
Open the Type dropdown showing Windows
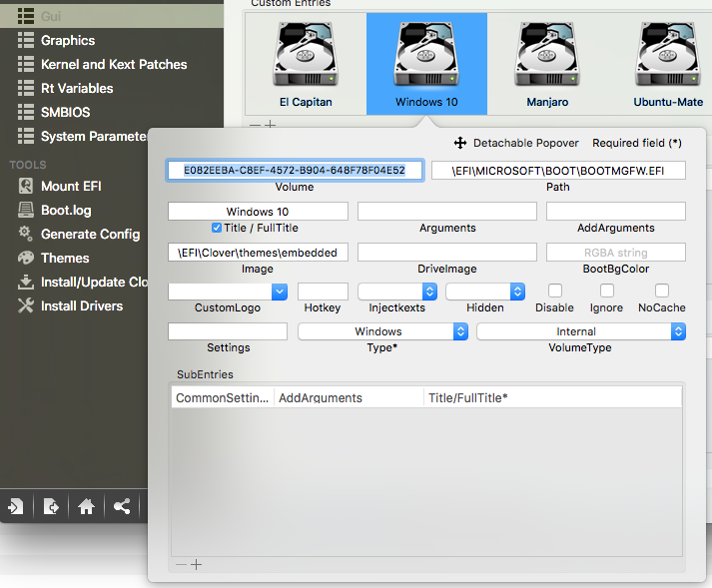[x=382, y=331]
